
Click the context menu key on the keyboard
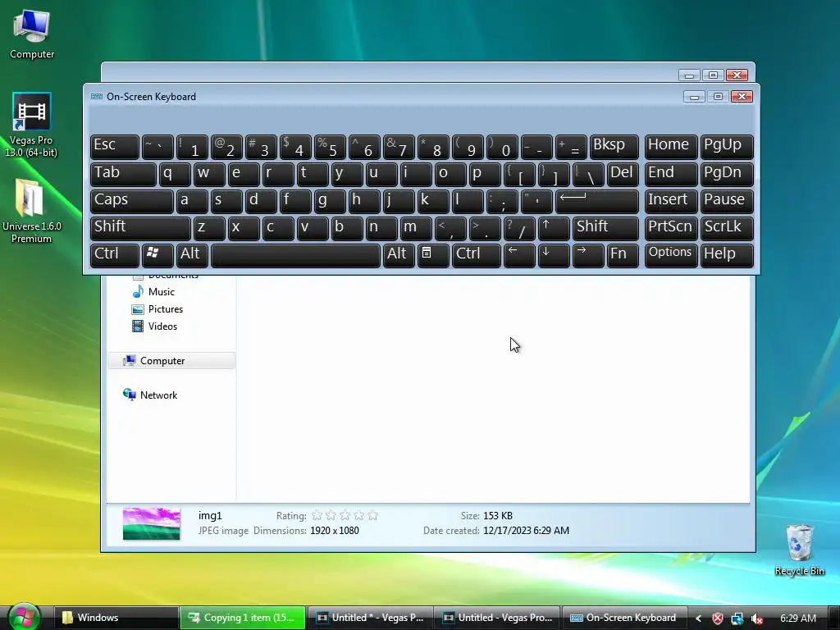[433, 254]
